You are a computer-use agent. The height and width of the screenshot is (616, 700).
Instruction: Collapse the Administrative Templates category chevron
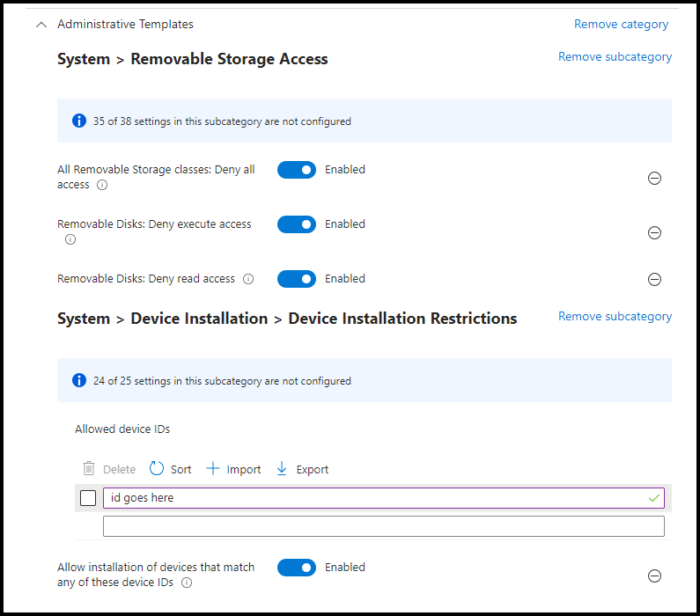tap(41, 25)
